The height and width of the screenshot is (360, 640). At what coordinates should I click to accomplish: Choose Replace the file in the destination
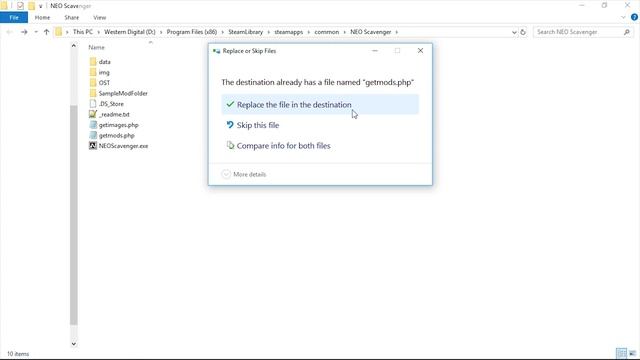(320, 104)
